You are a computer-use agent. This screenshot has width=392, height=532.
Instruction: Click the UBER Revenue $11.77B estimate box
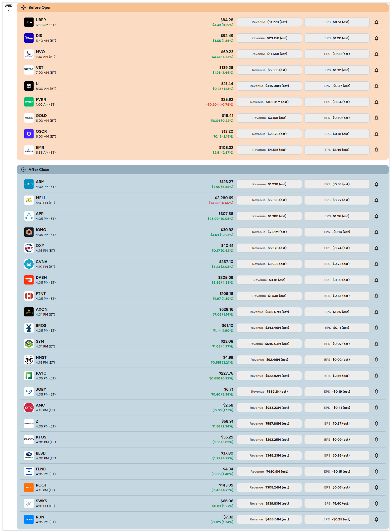pos(269,22)
